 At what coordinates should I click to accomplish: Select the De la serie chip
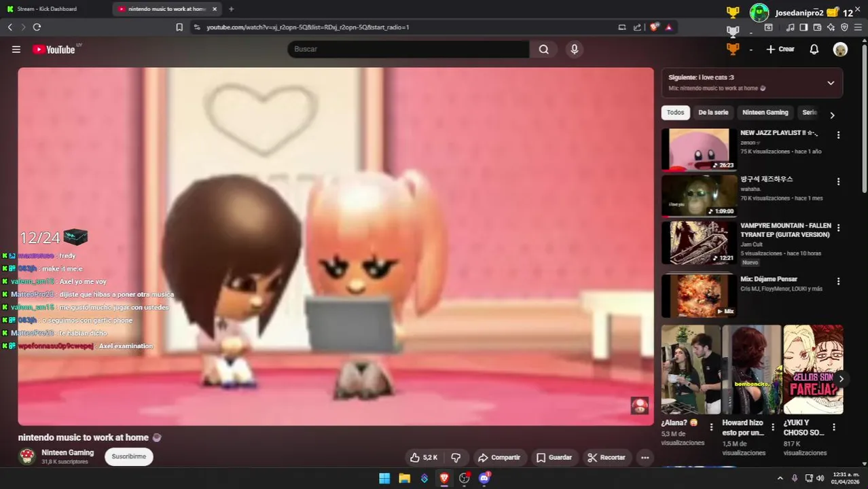[713, 113]
